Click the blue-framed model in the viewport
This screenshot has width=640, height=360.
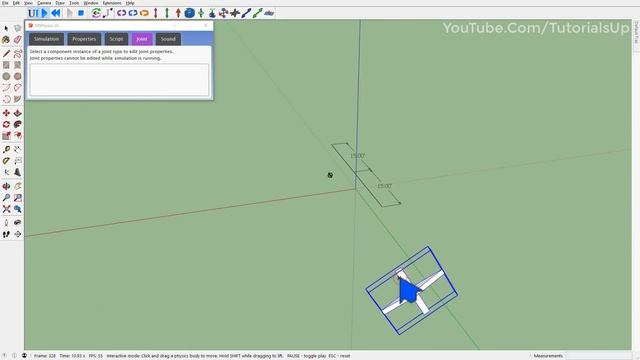(411, 291)
